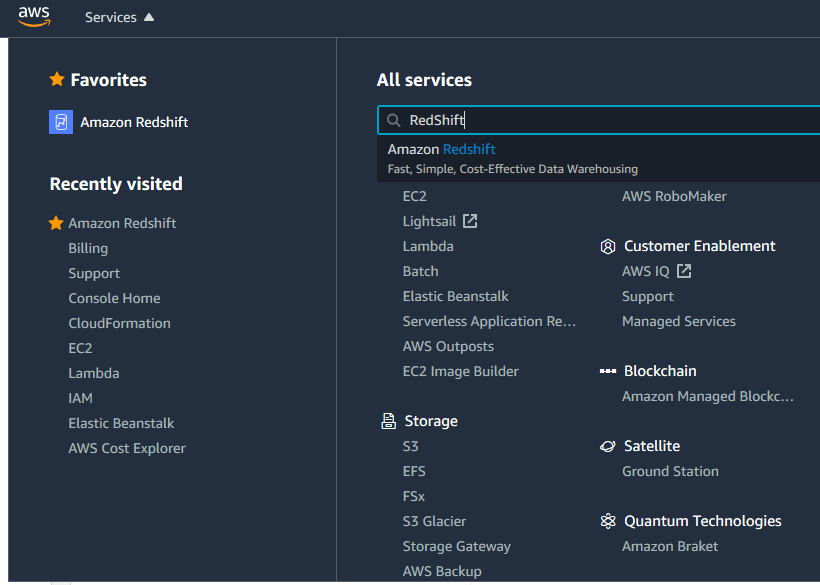Click AWS IQ external link icon
Screen dimensions: 820x585
coord(684,271)
